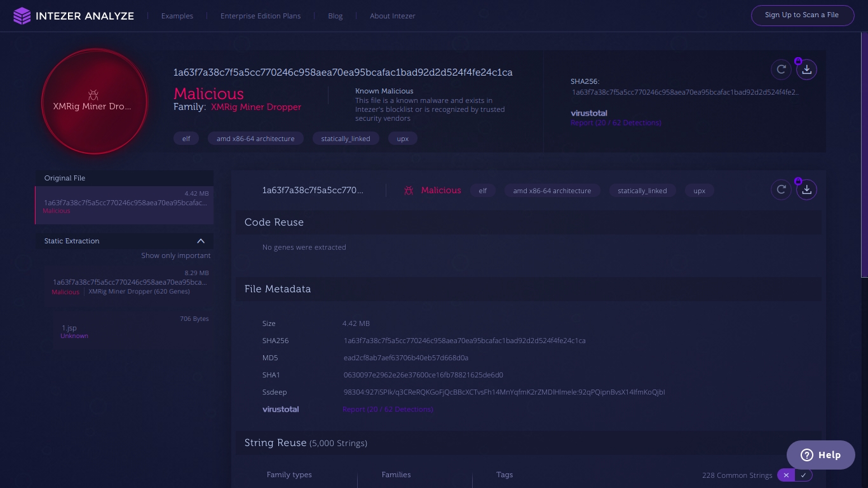The width and height of the screenshot is (868, 488).
Task: Click the analysis panel download icon
Action: 807,189
